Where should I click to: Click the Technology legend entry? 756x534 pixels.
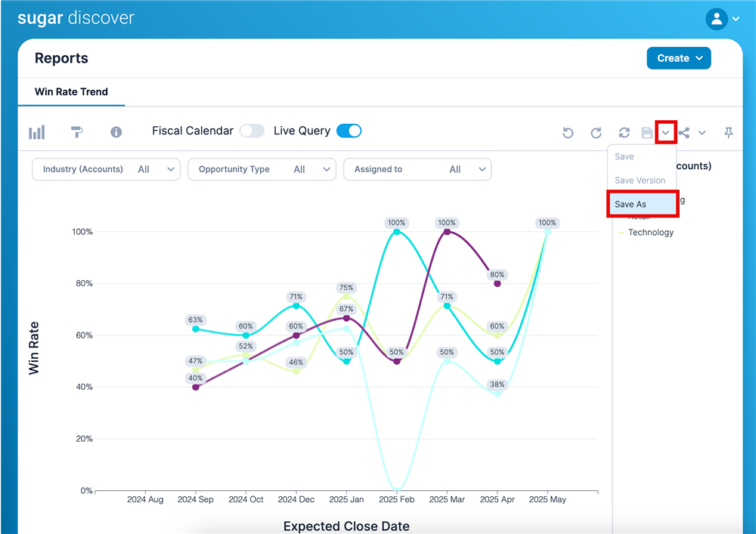click(646, 233)
